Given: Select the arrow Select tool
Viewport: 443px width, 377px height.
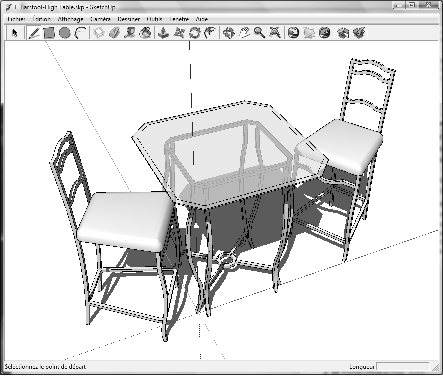Looking at the screenshot, I should point(14,33).
